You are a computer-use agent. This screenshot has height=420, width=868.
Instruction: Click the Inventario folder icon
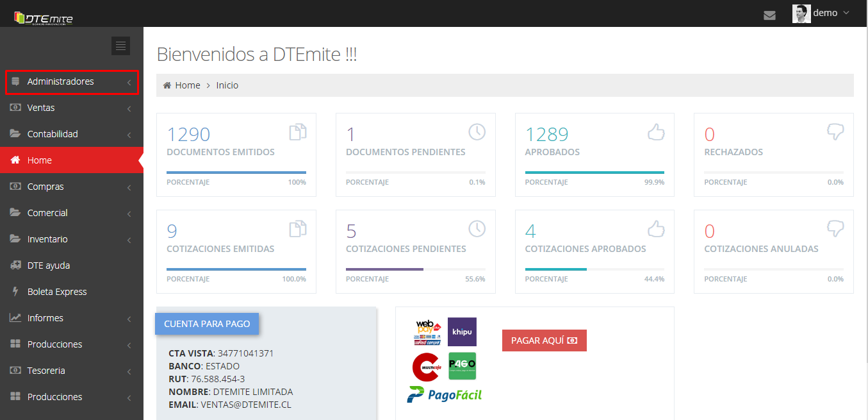pos(15,239)
